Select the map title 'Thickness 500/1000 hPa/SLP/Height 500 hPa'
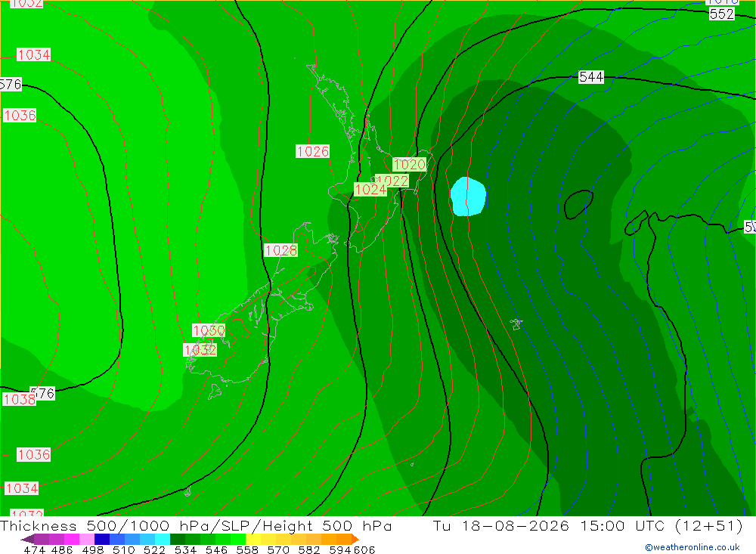The width and height of the screenshot is (756, 554). [x=196, y=525]
